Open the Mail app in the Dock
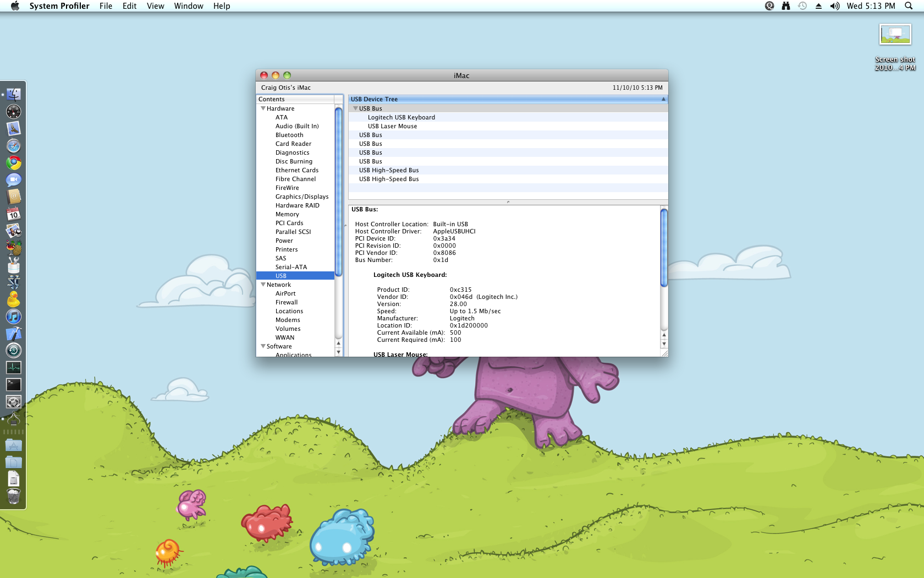 [13, 129]
